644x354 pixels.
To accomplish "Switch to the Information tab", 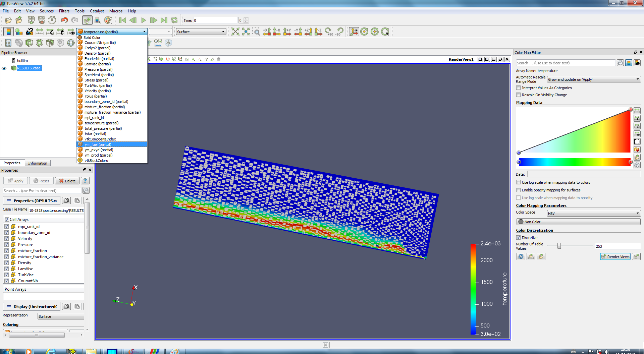I will coord(38,163).
